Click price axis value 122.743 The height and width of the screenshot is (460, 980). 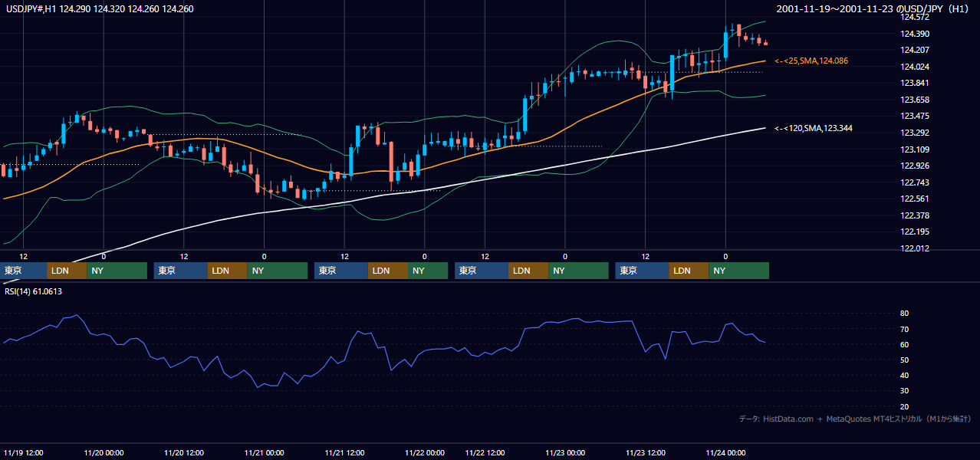click(916, 182)
